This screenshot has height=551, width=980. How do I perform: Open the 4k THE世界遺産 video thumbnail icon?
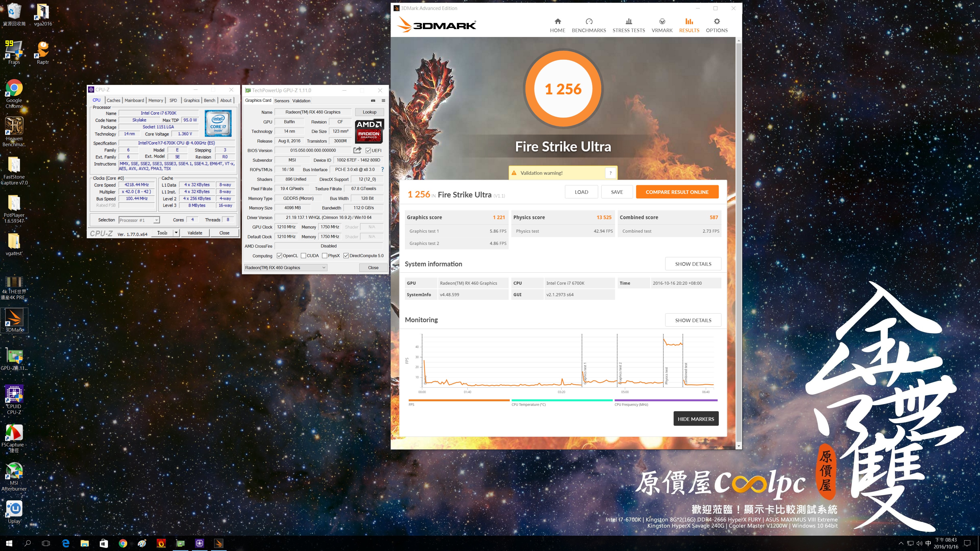[14, 288]
